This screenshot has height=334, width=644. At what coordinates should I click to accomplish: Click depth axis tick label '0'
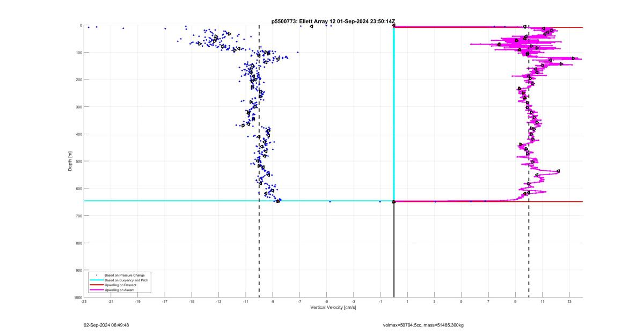[80, 25]
